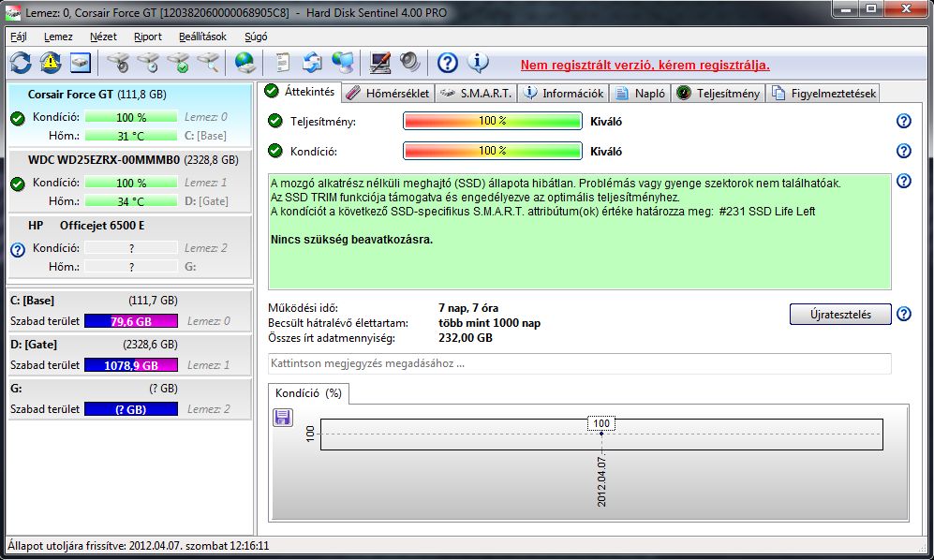This screenshot has width=934, height=560.
Task: Select the Corsair Force GT disk name
Action: [70, 95]
